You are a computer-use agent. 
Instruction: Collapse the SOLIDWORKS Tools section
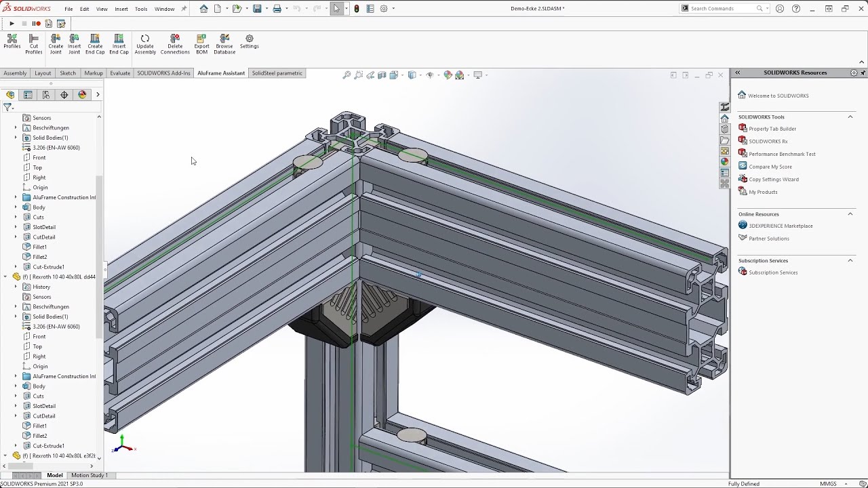[x=850, y=117]
